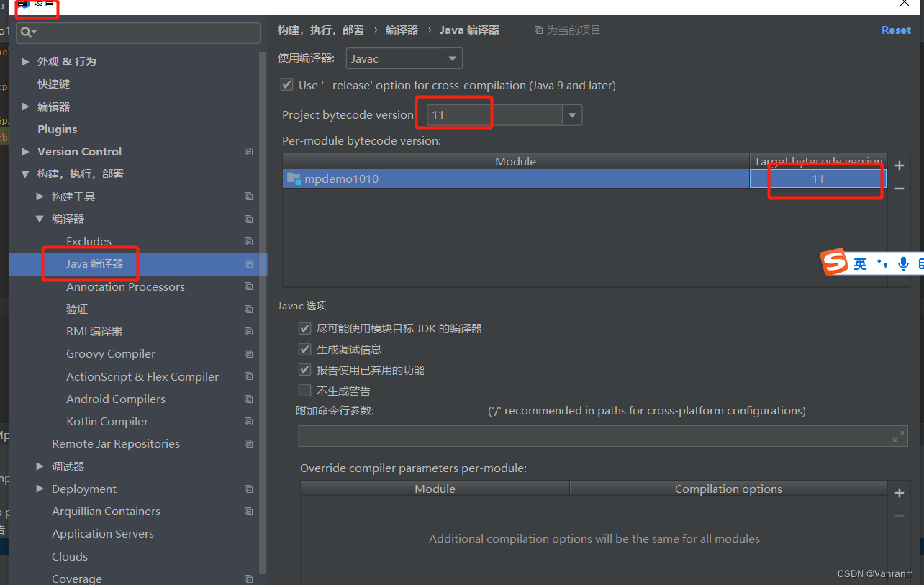The width and height of the screenshot is (924, 585).
Task: Expand Version Control tree node
Action: 26,152
